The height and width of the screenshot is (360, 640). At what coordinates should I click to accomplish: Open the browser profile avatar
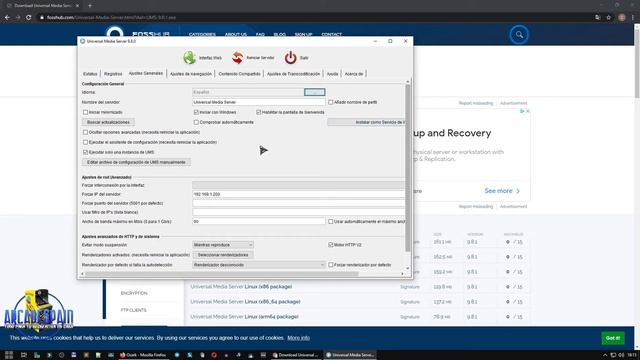click(622, 18)
